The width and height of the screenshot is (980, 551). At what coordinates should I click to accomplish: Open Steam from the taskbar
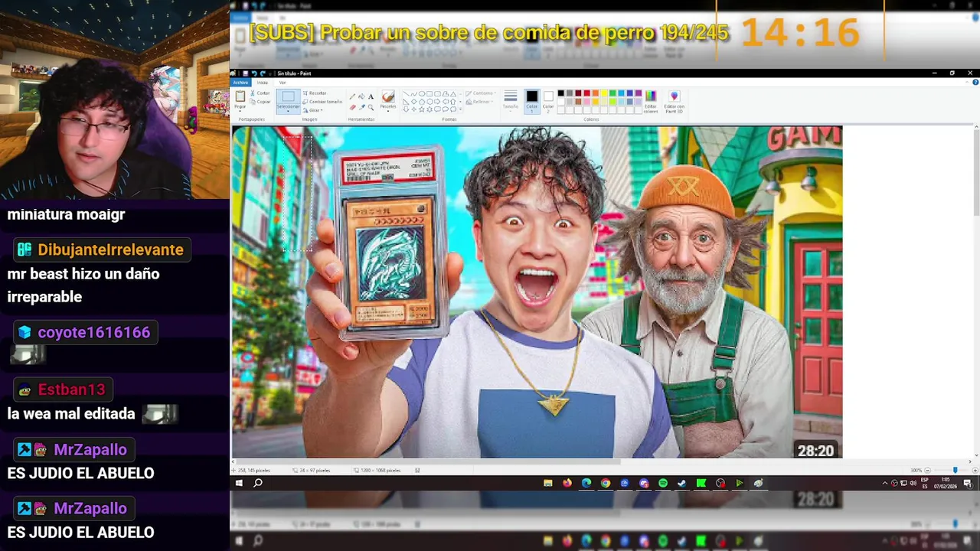681,483
